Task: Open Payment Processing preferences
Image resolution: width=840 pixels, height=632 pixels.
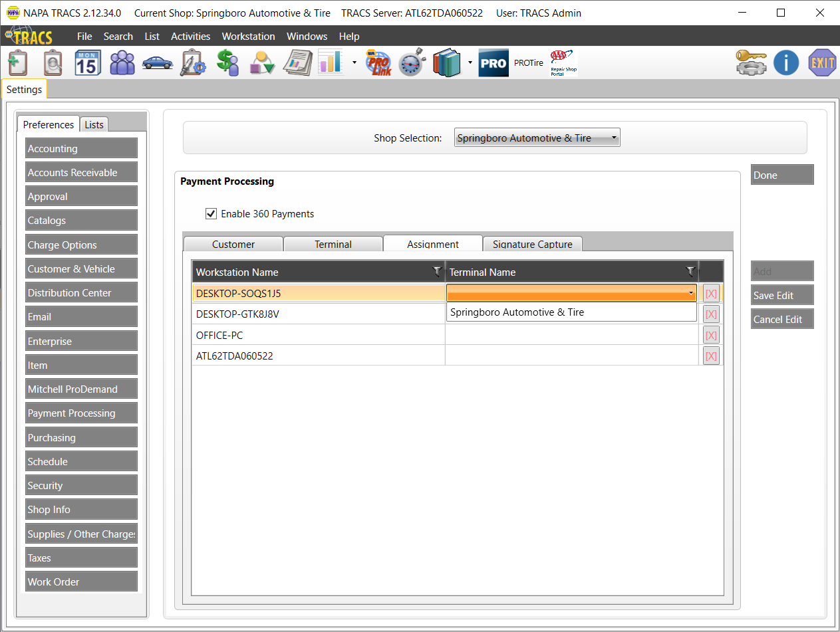Action: [x=82, y=413]
